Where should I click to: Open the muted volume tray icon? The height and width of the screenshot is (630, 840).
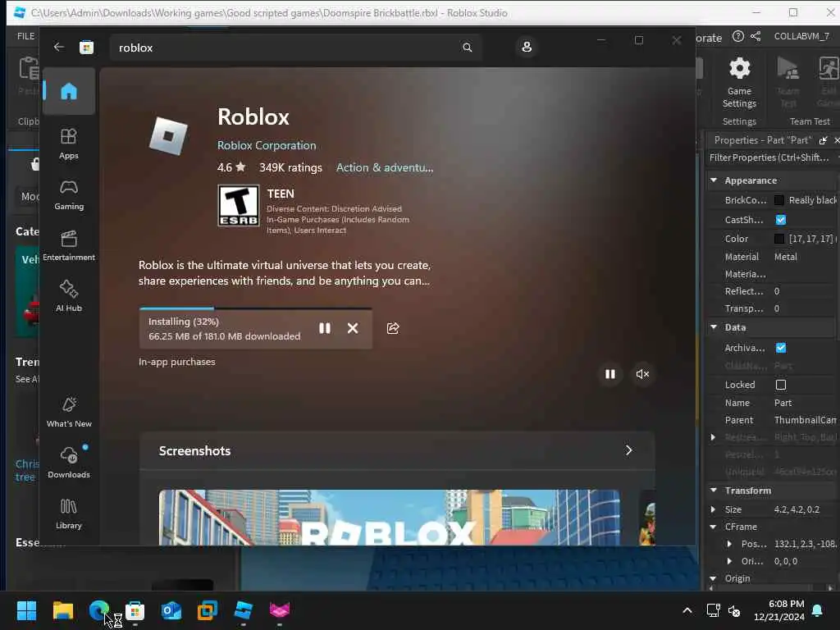(x=734, y=610)
